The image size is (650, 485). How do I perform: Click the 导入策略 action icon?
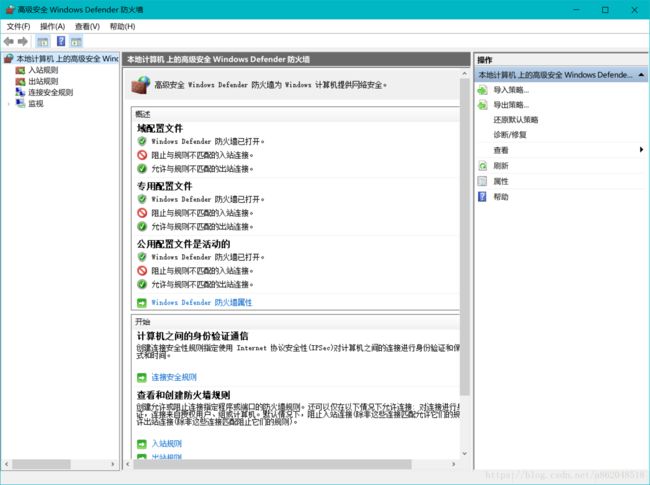click(483, 90)
